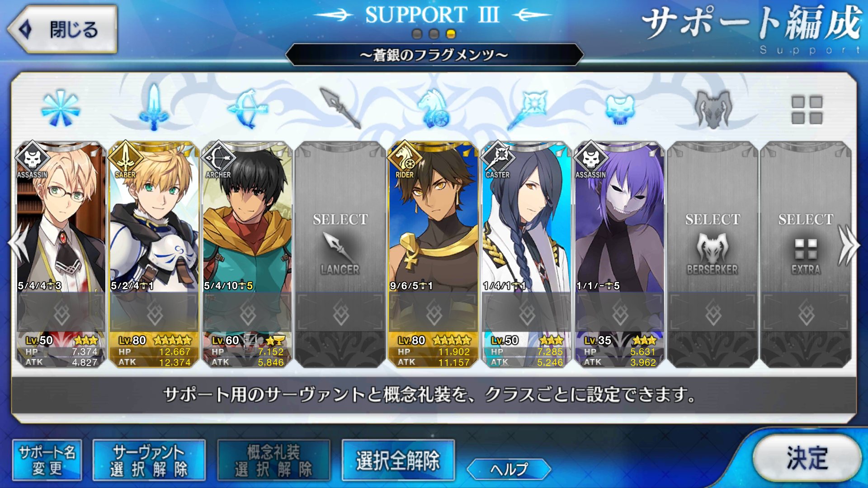Click the 選択全解除 deselect all button
The image size is (868, 488).
pyautogui.click(x=398, y=460)
